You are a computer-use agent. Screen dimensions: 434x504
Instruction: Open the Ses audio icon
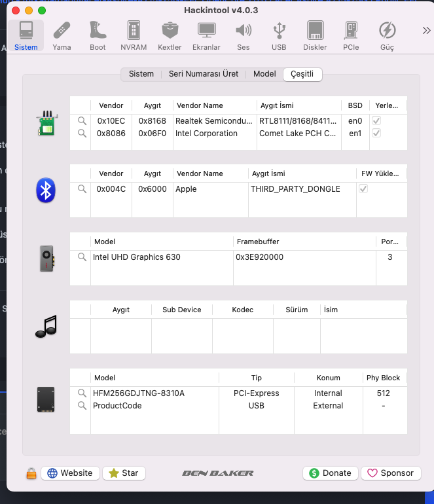[244, 35]
